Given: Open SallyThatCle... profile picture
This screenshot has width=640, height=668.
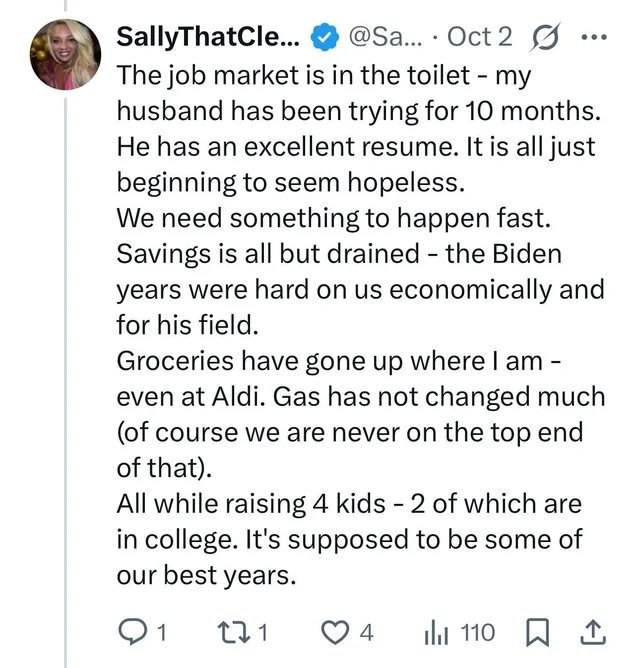Looking at the screenshot, I should [x=66, y=55].
